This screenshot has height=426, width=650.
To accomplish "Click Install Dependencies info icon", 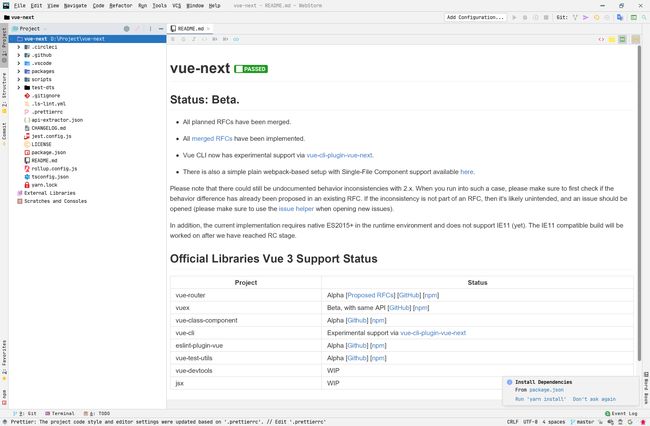I will tap(509, 382).
